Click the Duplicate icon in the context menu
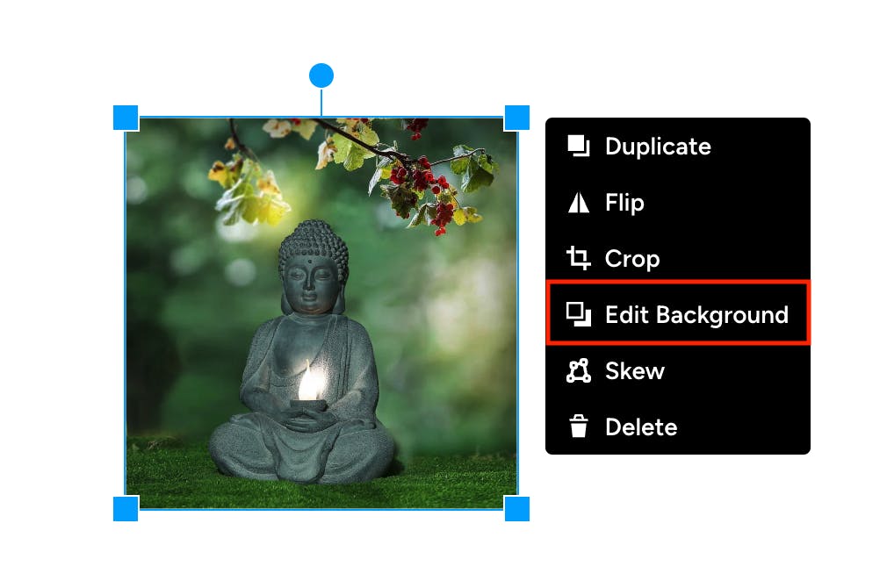The height and width of the screenshot is (588, 887). [578, 146]
